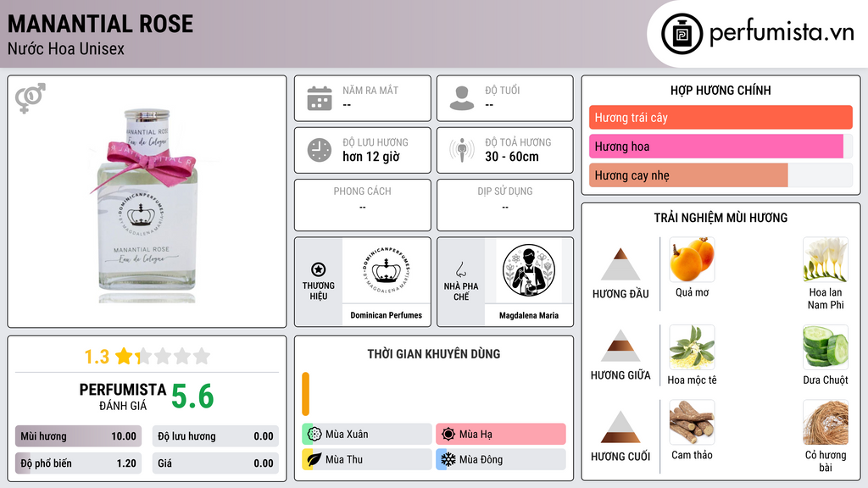Click the Manantial Rose bottle product photo
Image resolution: width=868 pixels, height=488 pixels.
pyautogui.click(x=147, y=205)
